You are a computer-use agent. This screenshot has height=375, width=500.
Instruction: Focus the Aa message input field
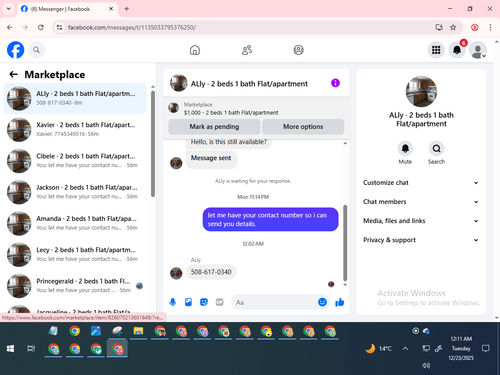point(273,302)
